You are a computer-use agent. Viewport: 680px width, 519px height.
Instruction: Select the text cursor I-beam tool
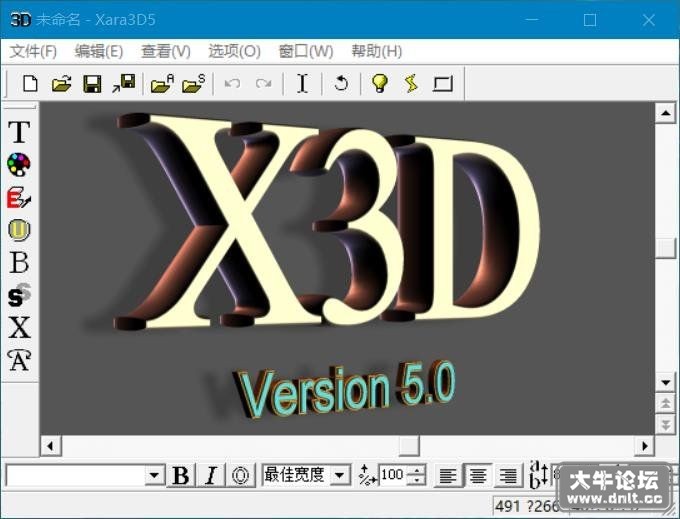point(302,83)
